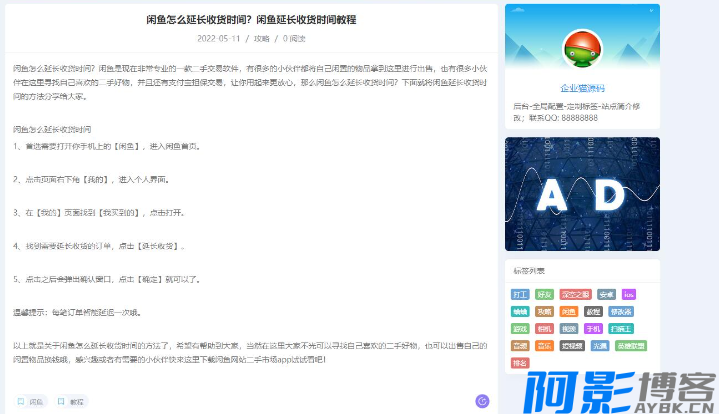
Task: Click step 5 text mentioning 【确定】
Action: [x=107, y=279]
